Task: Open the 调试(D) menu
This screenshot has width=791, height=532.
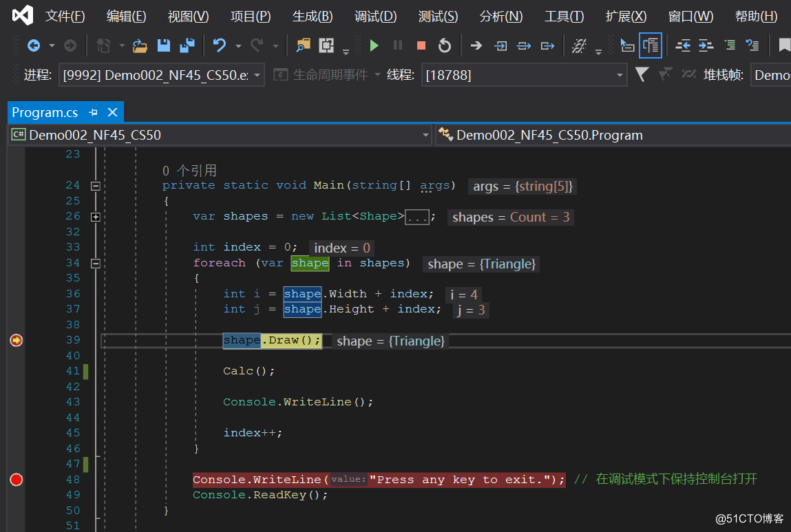Action: (375, 17)
